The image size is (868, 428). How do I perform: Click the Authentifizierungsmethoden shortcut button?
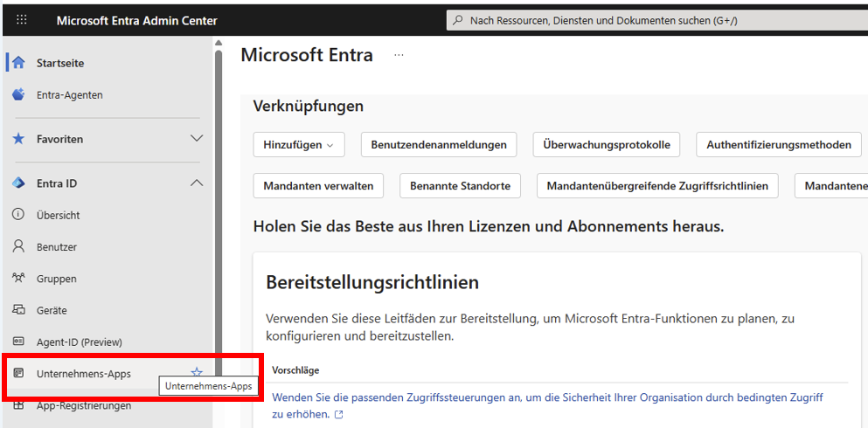(x=779, y=145)
